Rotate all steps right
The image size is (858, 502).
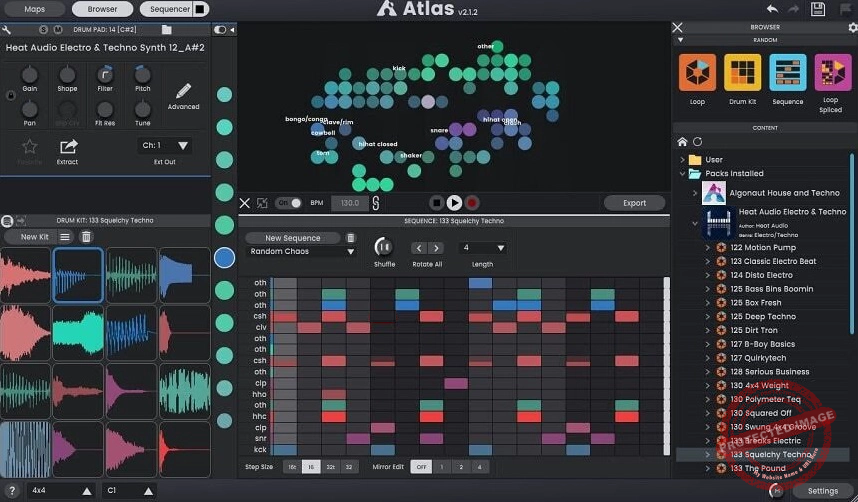tap(436, 248)
